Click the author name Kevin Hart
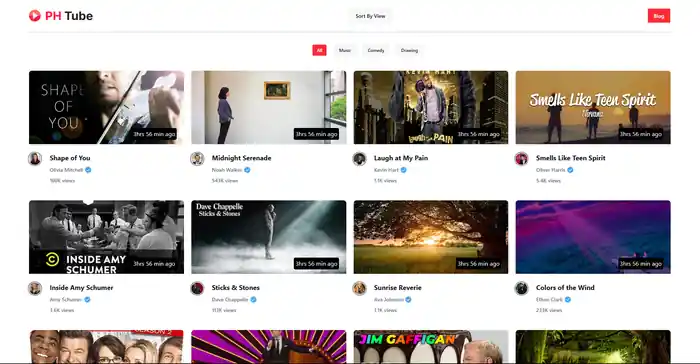Screen dimensions: 700x364 pyautogui.click(x=386, y=170)
